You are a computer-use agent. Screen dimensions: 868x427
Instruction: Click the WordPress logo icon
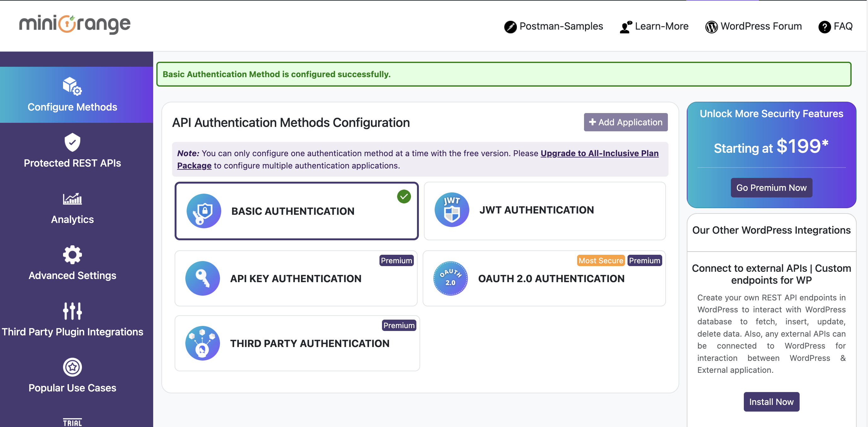(x=711, y=26)
